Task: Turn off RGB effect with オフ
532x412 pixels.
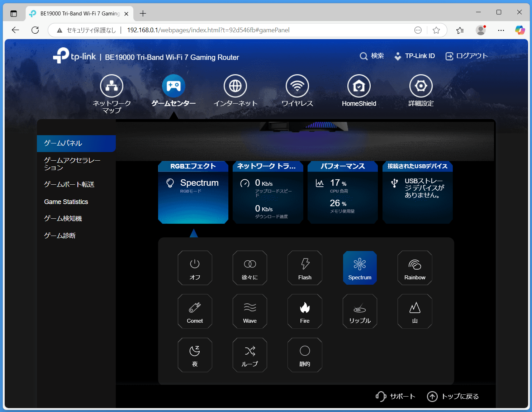Action: click(x=195, y=268)
